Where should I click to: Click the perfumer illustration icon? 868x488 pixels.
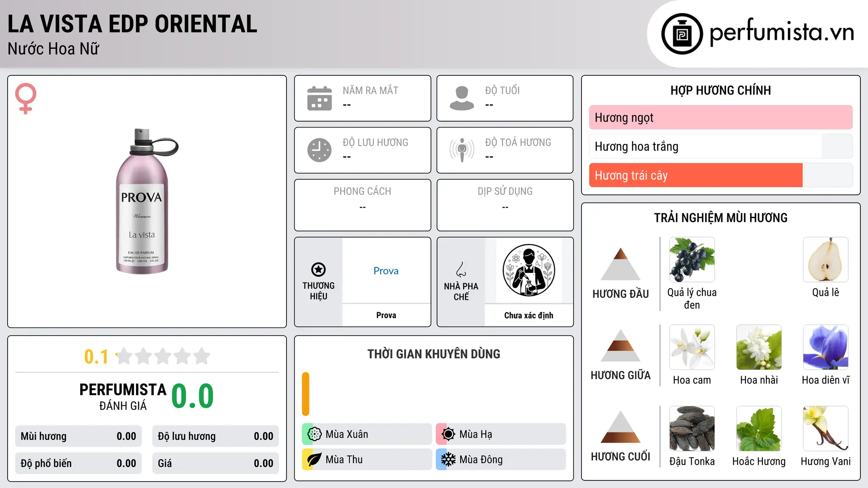[529, 270]
